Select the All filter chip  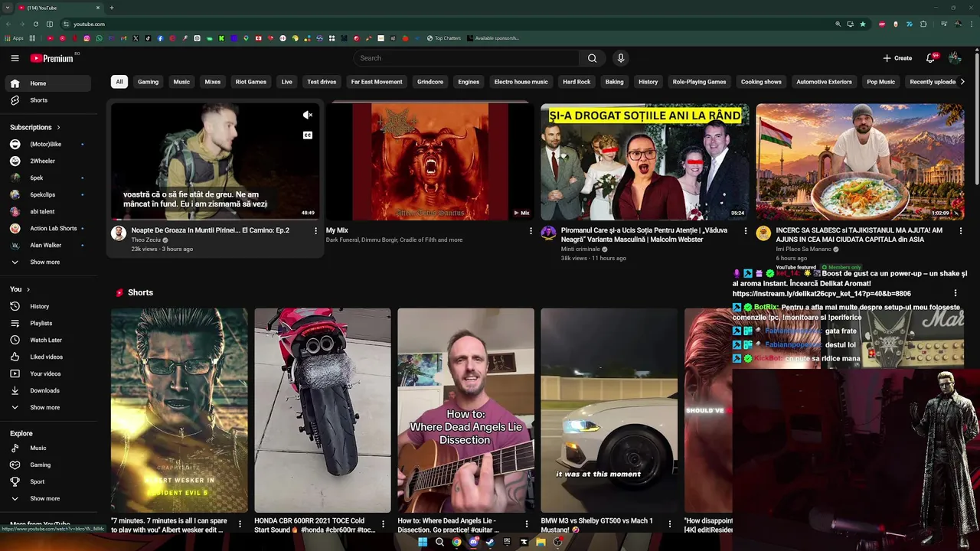[119, 82]
